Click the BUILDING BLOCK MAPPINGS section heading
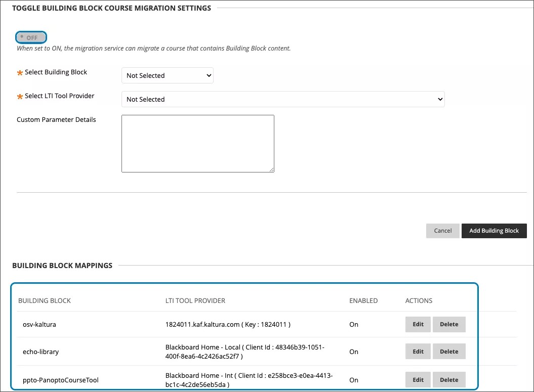This screenshot has width=534, height=392. 62,265
